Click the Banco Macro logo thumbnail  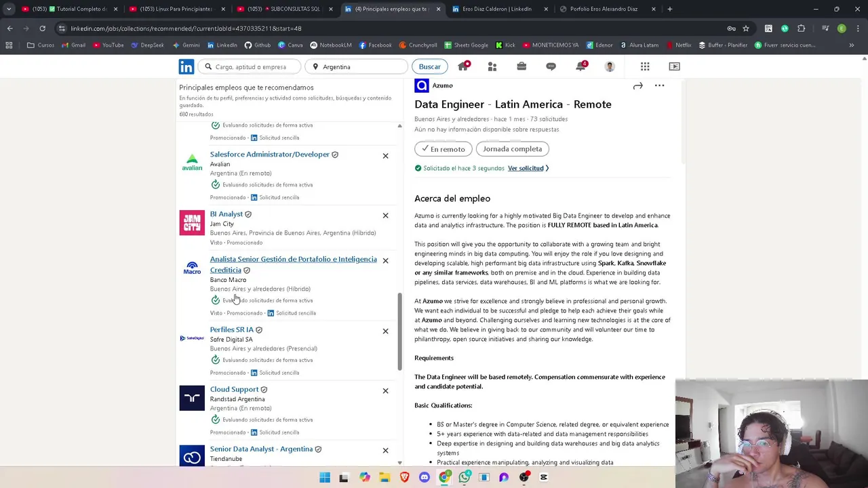[x=192, y=268]
